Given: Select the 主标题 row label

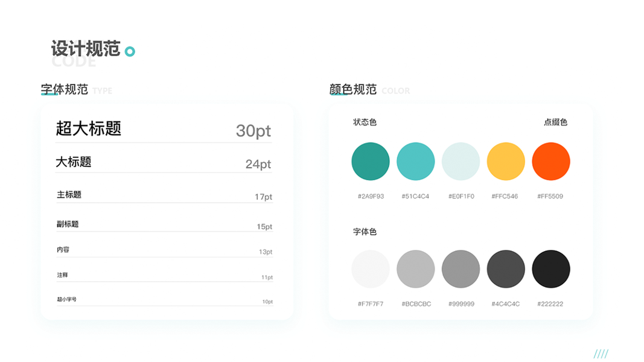Looking at the screenshot, I should pyautogui.click(x=69, y=194).
